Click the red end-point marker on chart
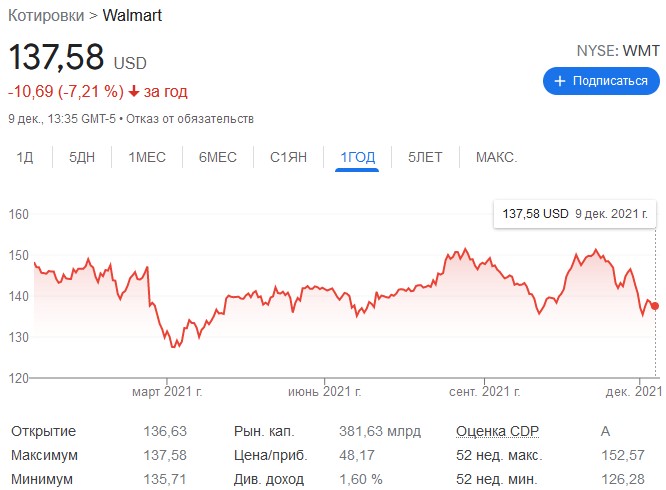Viewport: 666px width, 490px height. [655, 306]
